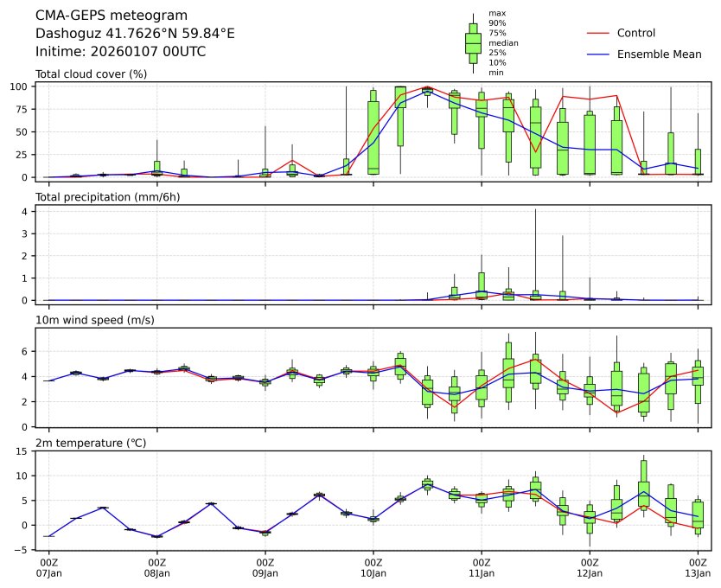
Task: Click the 00Z 13Jan time axis label
Action: tap(698, 567)
